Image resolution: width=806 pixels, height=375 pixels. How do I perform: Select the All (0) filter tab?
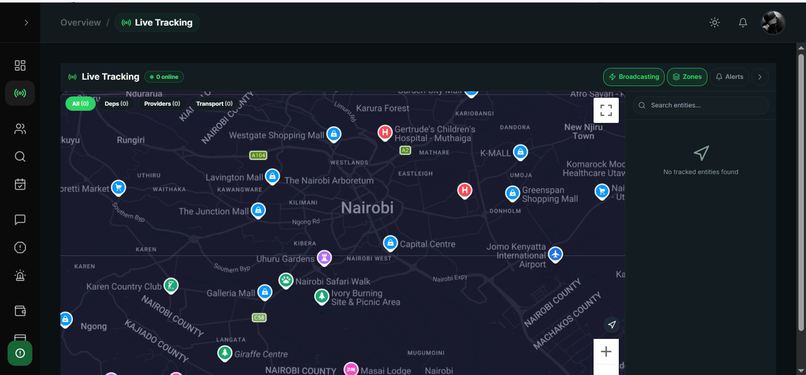pyautogui.click(x=80, y=104)
